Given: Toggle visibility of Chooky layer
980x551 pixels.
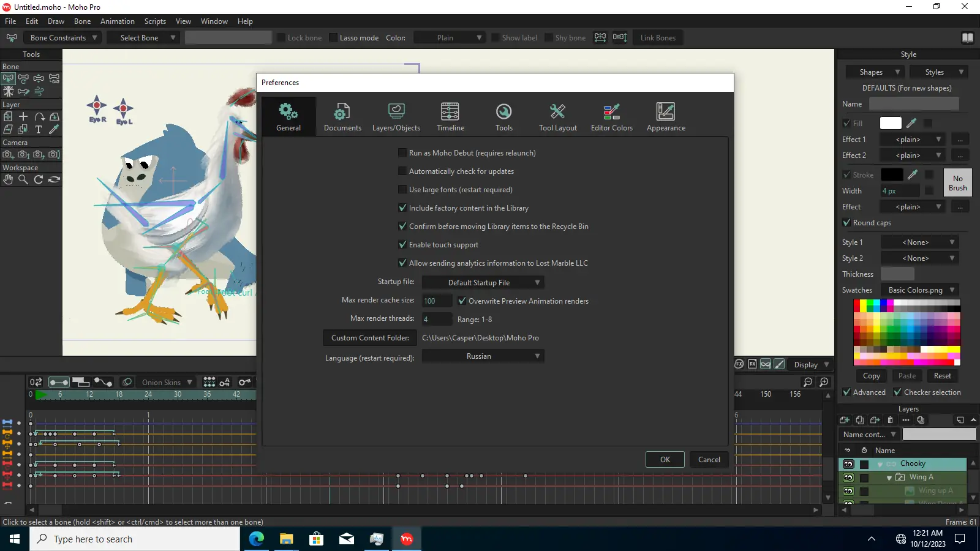Looking at the screenshot, I should click(848, 464).
